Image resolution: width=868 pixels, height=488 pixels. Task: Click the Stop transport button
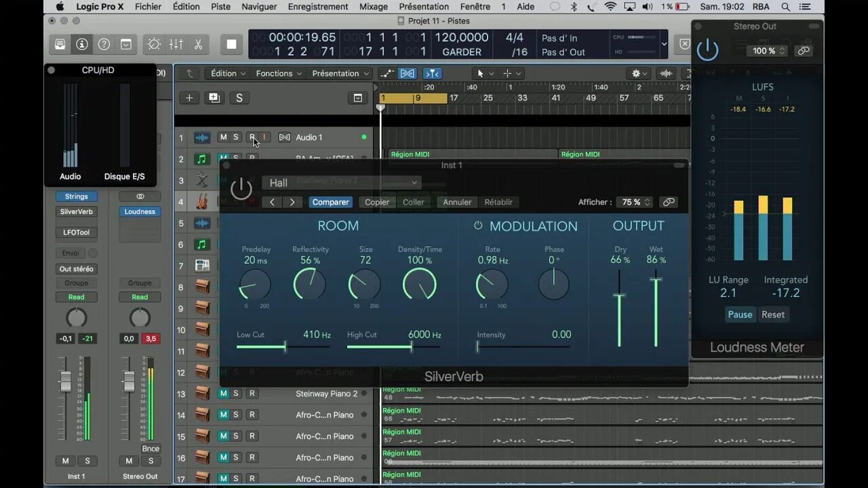coord(231,44)
